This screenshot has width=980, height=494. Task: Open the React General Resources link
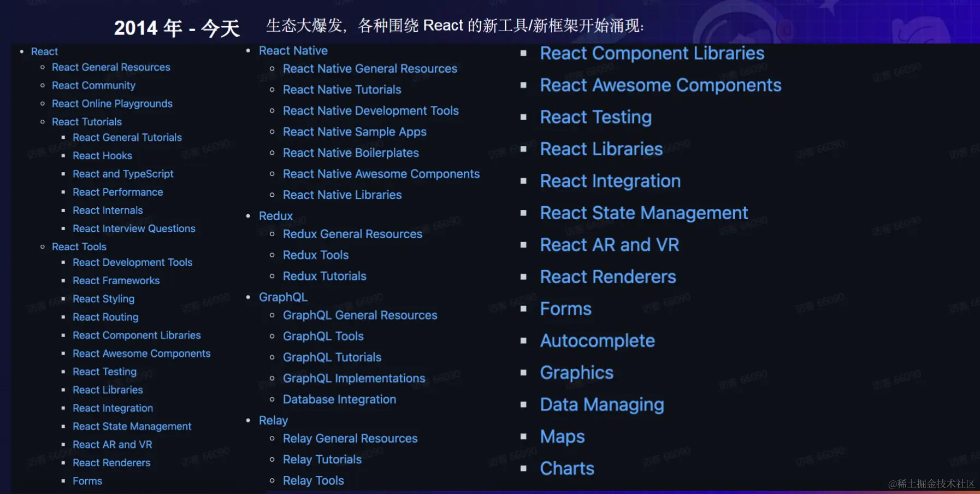point(111,67)
